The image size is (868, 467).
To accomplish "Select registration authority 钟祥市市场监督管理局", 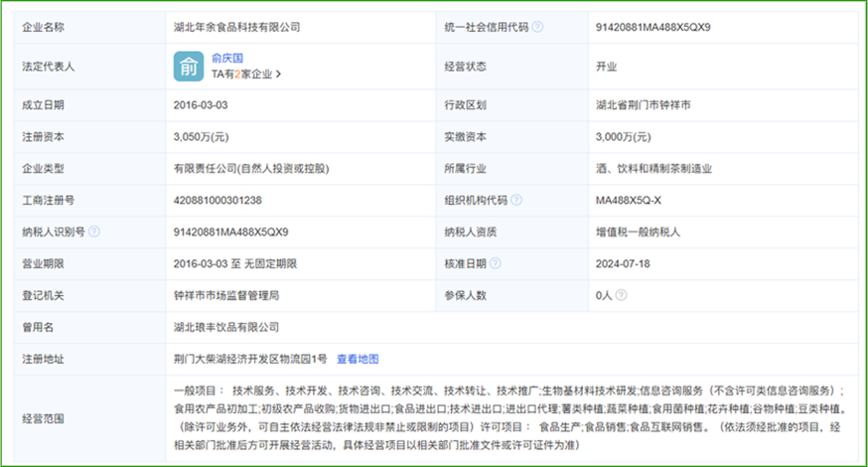I will tap(226, 296).
